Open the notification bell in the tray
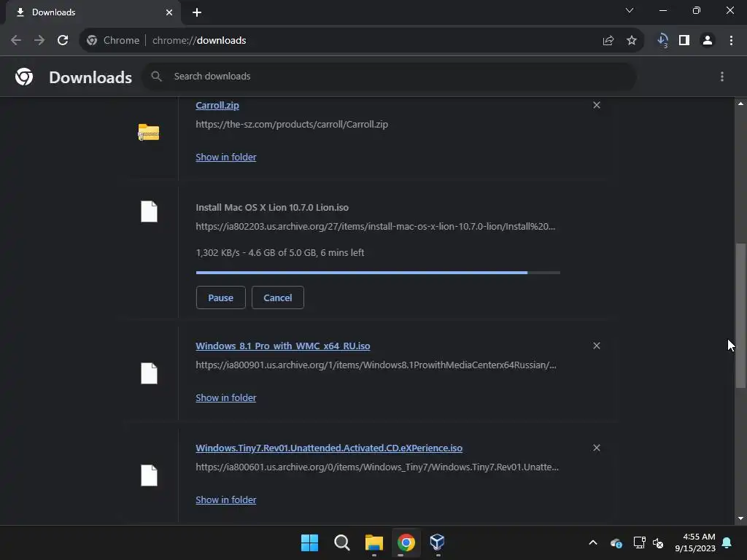Image resolution: width=747 pixels, height=560 pixels. point(727,542)
